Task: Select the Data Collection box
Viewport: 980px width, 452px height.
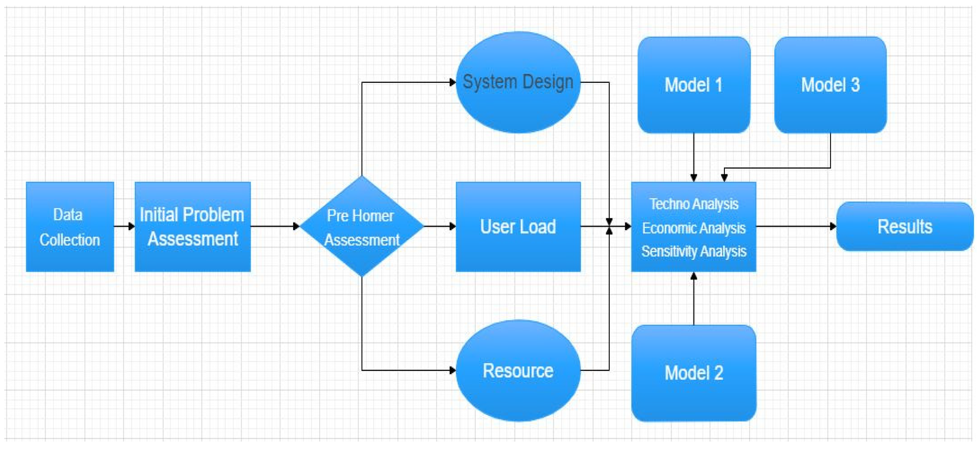Action: 70,227
